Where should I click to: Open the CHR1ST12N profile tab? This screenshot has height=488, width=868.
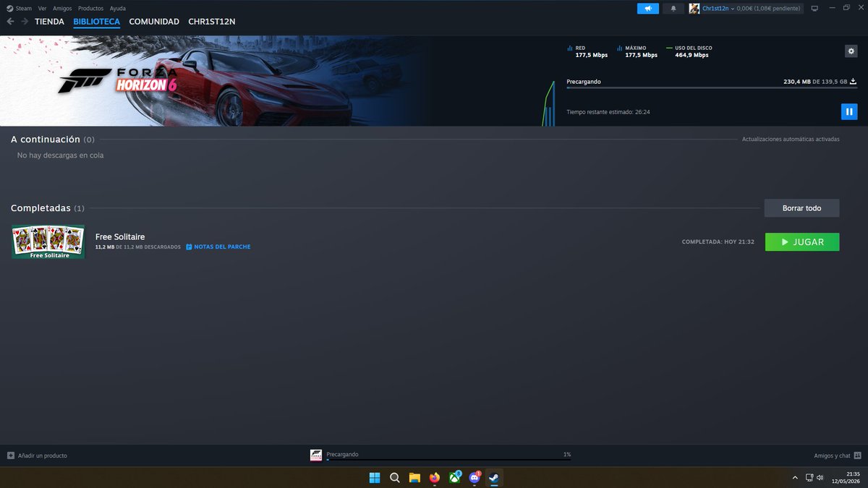[x=211, y=22]
